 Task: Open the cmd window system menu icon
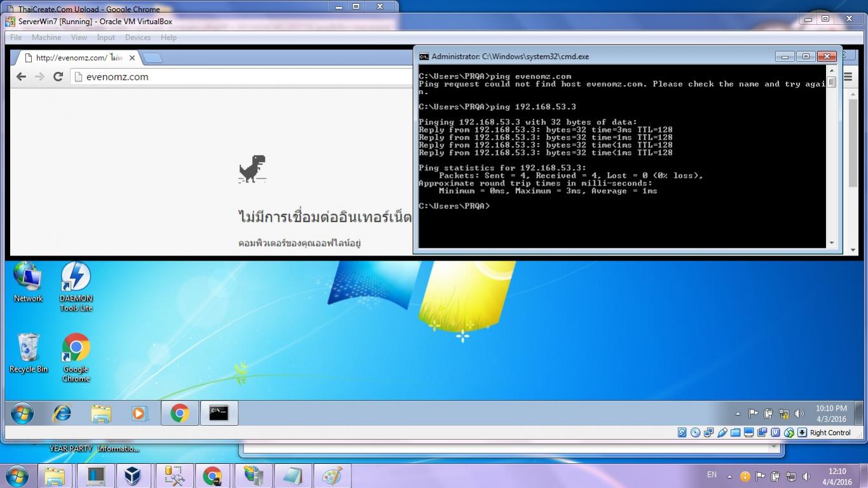pyautogui.click(x=424, y=57)
